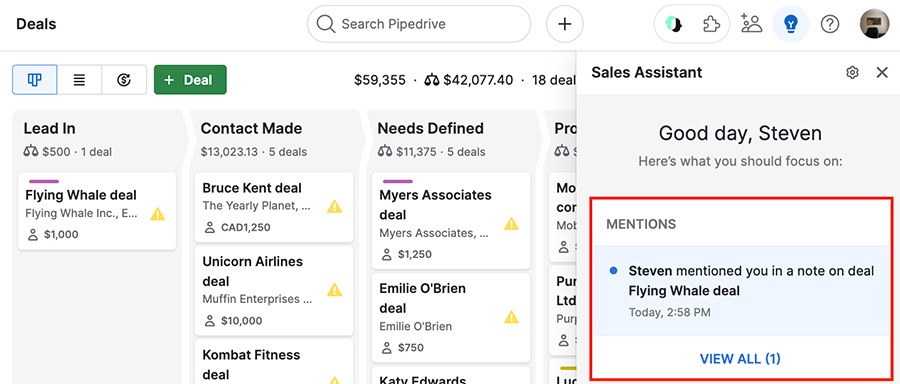Viewport: 900px width, 384px height.
Task: Close the Sales Assistant panel
Action: point(882,72)
